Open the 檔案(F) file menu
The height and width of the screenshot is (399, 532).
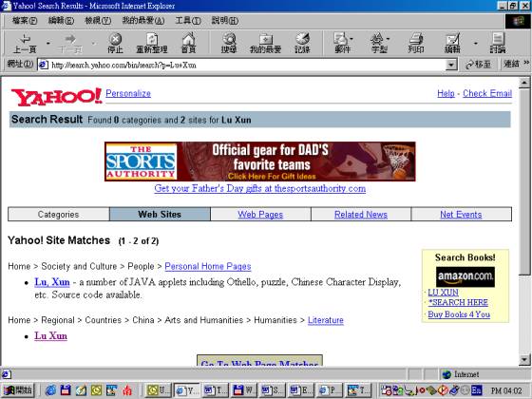coord(25,21)
